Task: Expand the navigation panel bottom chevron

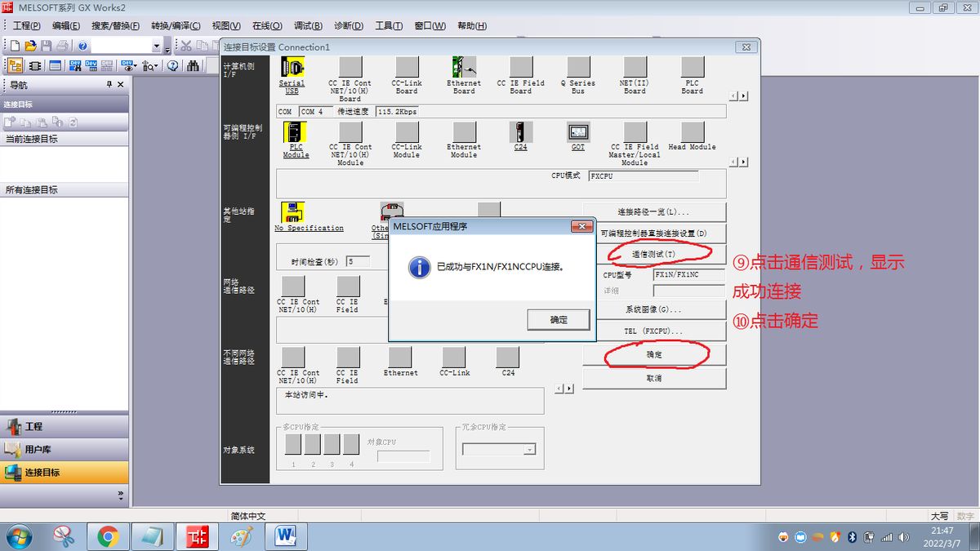Action: pos(121,494)
